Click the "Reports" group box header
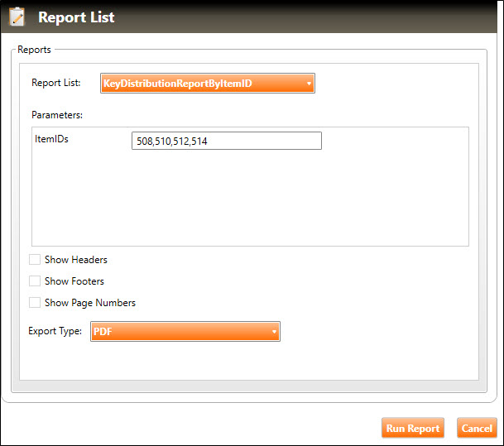 click(34, 50)
